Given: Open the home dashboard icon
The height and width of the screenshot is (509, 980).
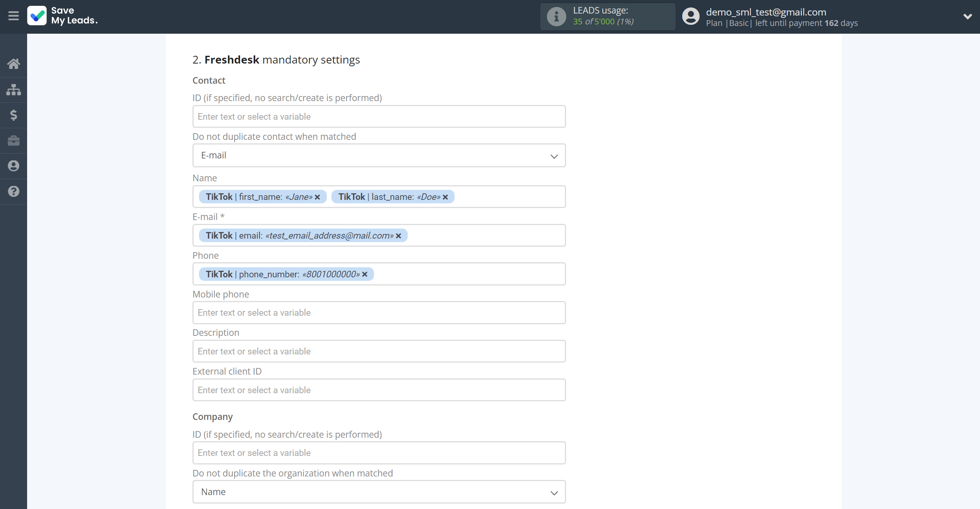Looking at the screenshot, I should click(x=14, y=64).
